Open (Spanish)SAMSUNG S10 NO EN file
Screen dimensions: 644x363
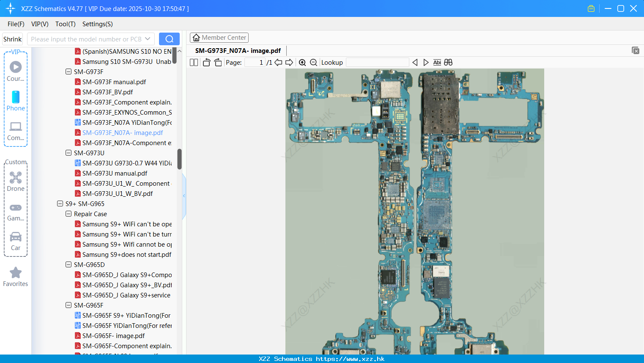(127, 51)
